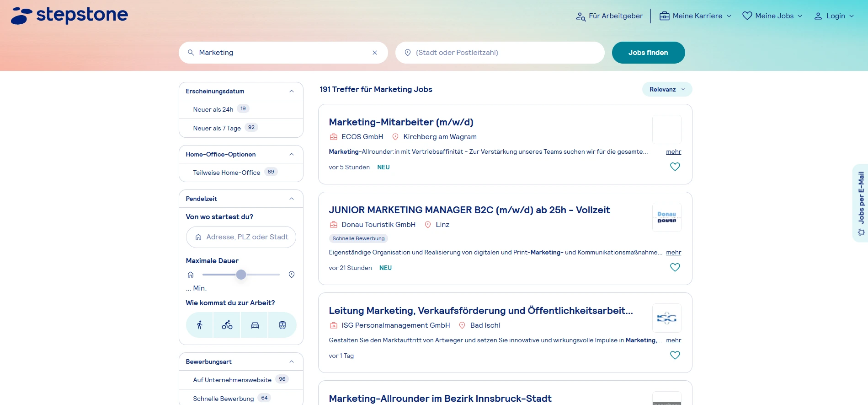Focus the Stadt oder Postleitzahl field
Viewport: 868px width, 405px height.
(x=500, y=53)
